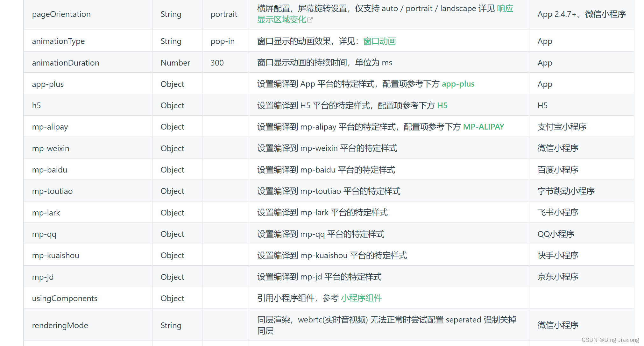Click the external-link icon after 显示区域变化

tap(310, 20)
